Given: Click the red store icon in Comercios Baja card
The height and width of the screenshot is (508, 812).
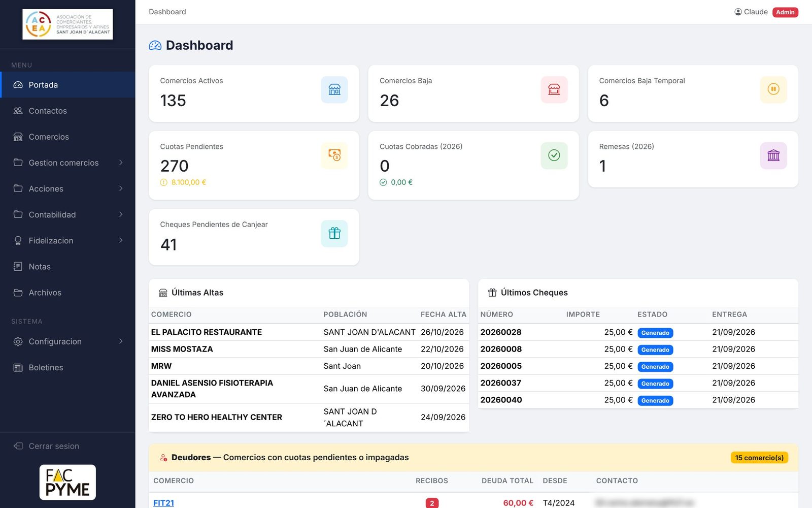Looking at the screenshot, I should (x=554, y=89).
